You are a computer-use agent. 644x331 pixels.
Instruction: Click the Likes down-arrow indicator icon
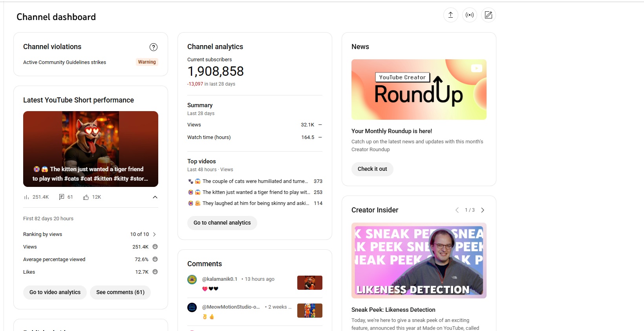tap(155, 272)
